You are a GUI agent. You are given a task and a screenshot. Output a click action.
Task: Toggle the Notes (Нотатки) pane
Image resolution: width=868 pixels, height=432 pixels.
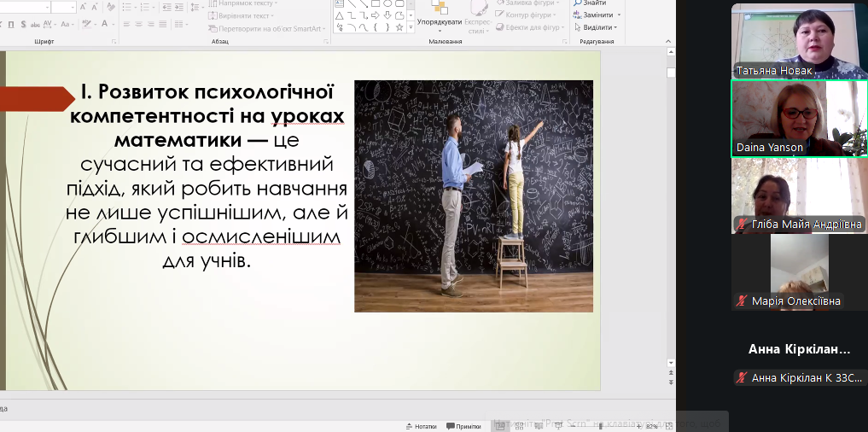click(422, 426)
